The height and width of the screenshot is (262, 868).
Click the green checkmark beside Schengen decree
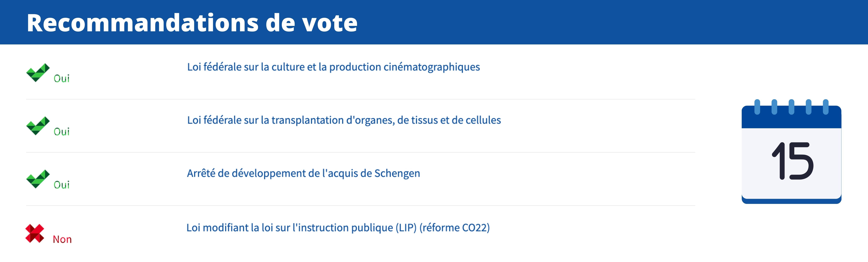(37, 179)
